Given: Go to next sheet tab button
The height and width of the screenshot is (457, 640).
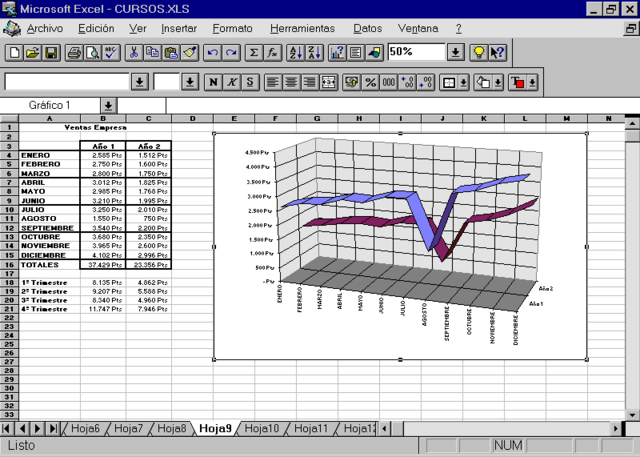Looking at the screenshot, I should (38, 428).
